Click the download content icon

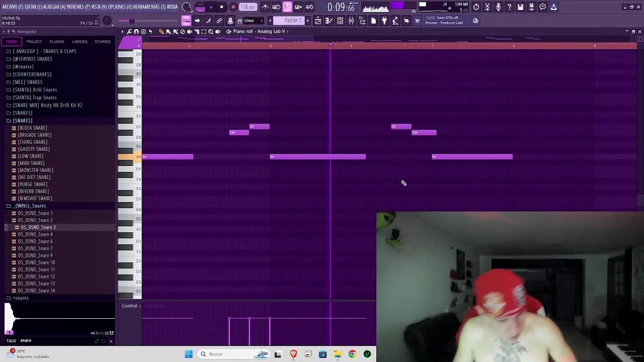pyautogui.click(x=553, y=7)
